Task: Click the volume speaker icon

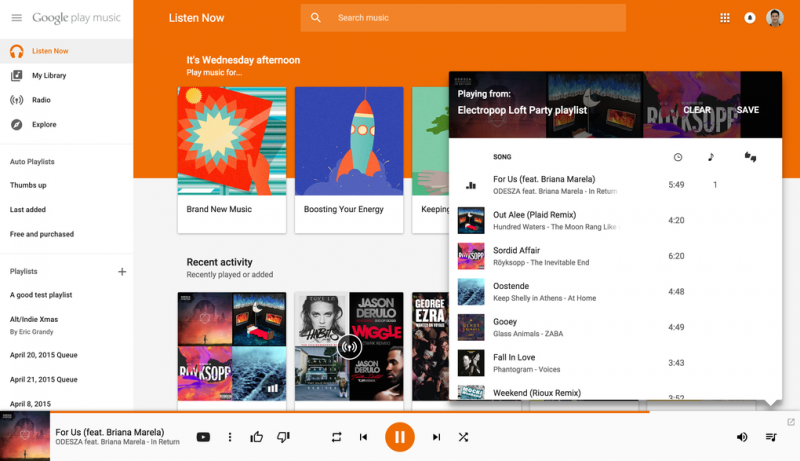Action: (742, 437)
